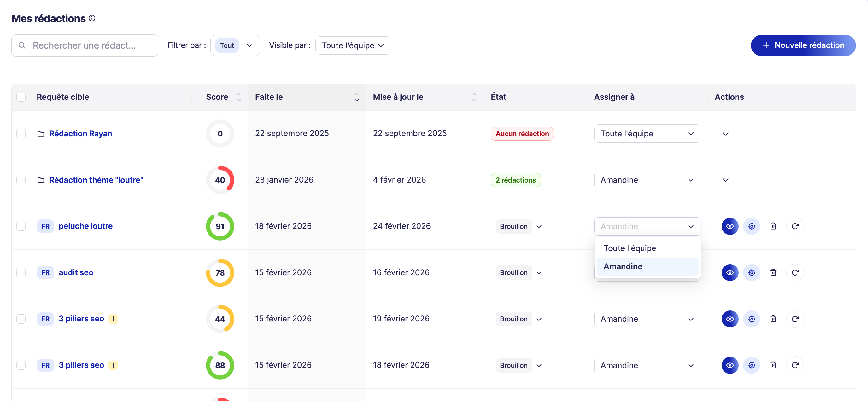
Task: Open target settings for peluche loutre
Action: pyautogui.click(x=751, y=226)
